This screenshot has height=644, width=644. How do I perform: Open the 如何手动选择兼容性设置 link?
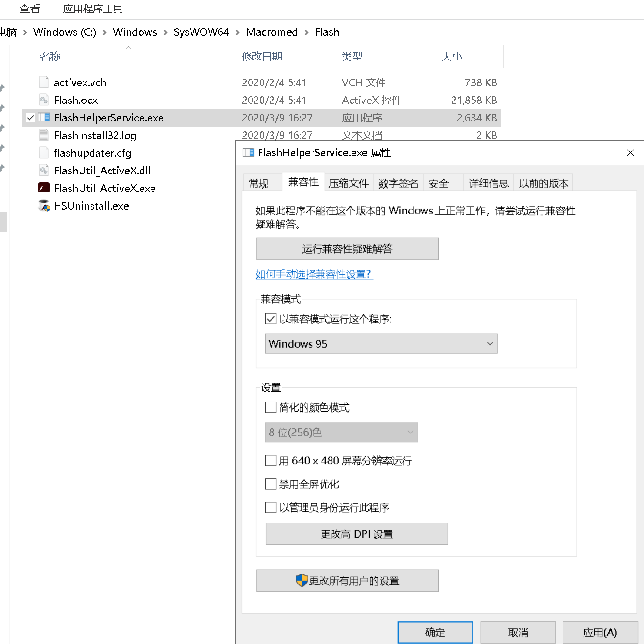[314, 274]
